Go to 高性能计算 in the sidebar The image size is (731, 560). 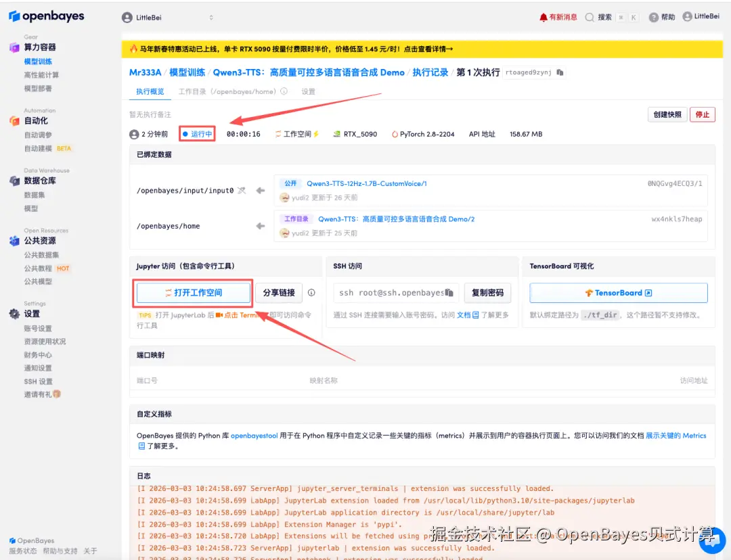pos(41,75)
